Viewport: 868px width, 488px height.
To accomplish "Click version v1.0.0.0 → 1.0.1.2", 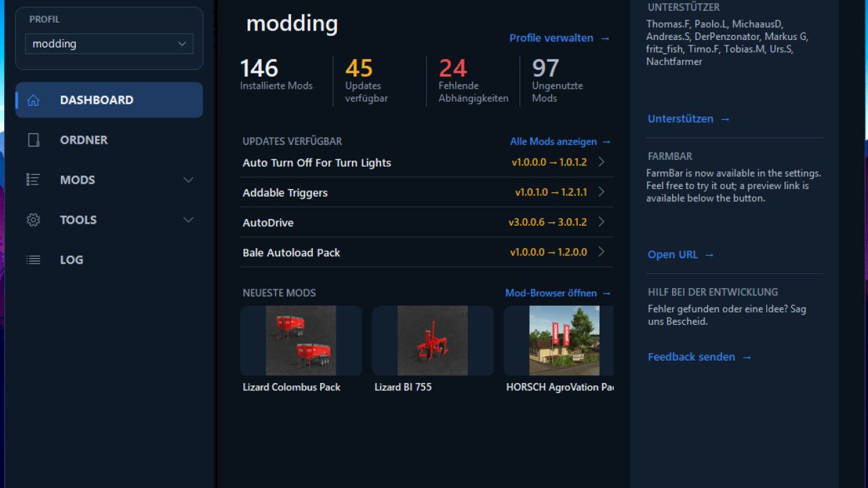I will click(549, 163).
